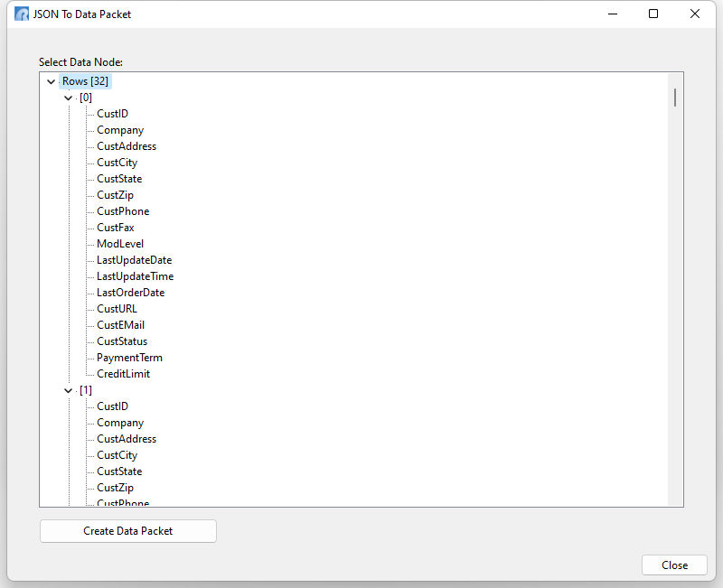This screenshot has height=588, width=723.
Task: Select CustZip under node [1]
Action: (x=116, y=488)
